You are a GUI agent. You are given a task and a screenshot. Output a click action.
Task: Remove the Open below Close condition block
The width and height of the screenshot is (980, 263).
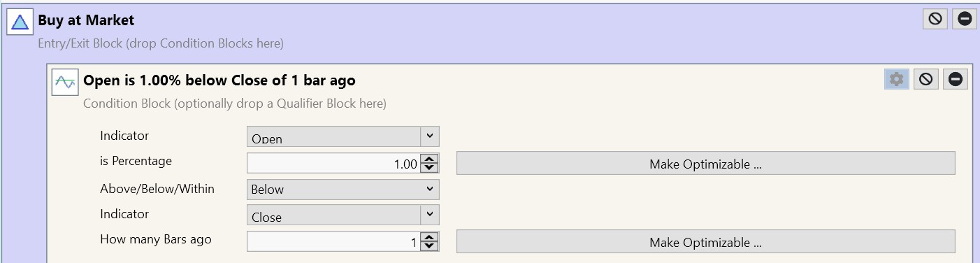955,80
